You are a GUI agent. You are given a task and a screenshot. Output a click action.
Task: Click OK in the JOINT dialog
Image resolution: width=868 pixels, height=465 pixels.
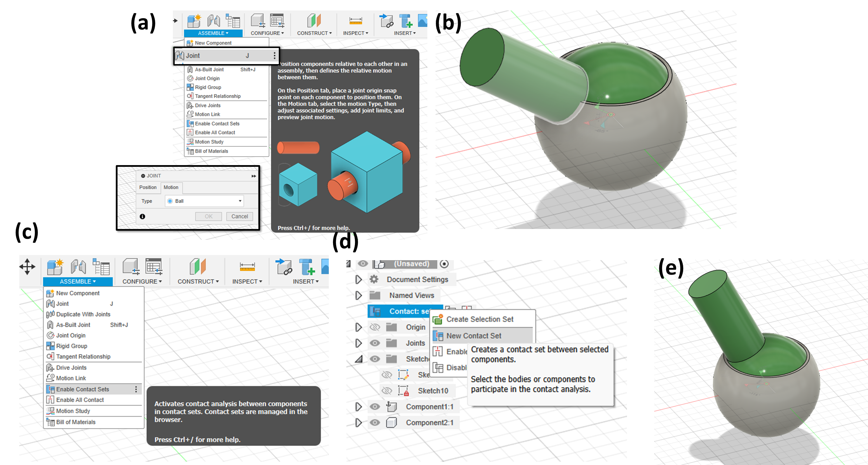pyautogui.click(x=209, y=216)
